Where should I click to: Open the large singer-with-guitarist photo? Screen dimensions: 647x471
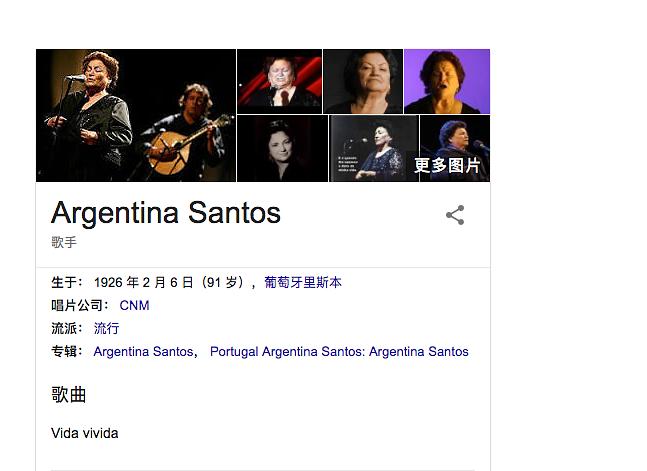136,115
